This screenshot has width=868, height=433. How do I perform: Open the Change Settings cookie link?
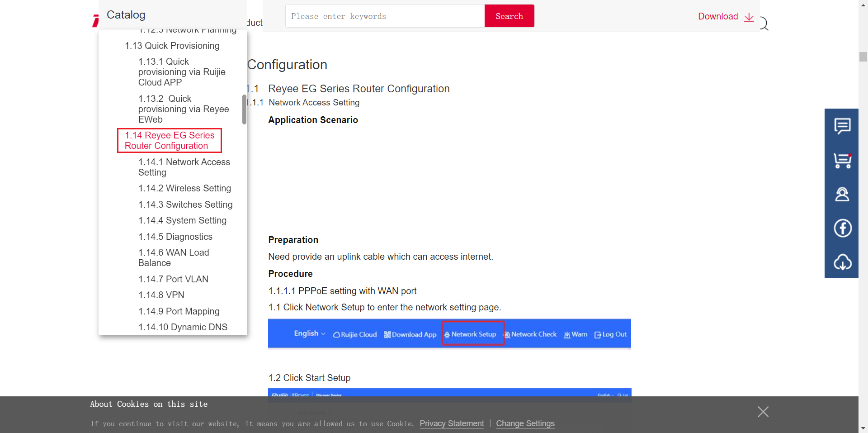point(525,423)
